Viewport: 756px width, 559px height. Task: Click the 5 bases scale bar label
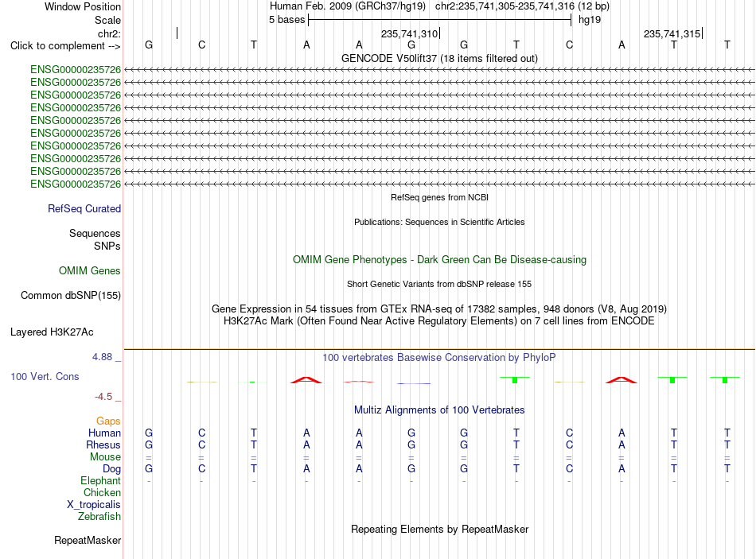286,20
